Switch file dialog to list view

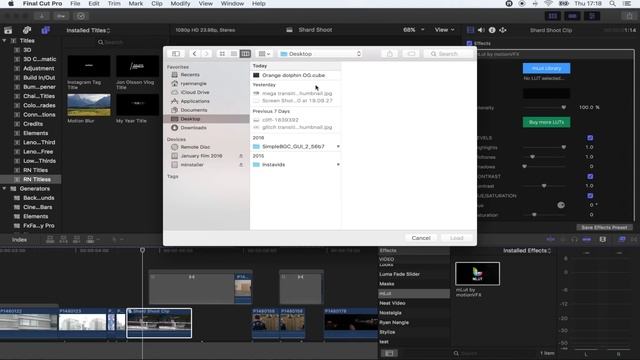click(x=233, y=54)
